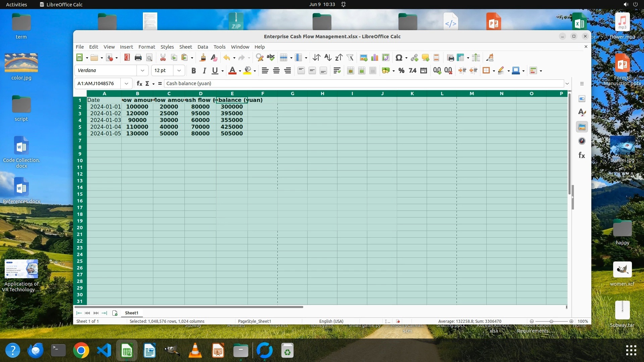
Task: Expand the Name Box dropdown arrow
Action: pos(126,83)
